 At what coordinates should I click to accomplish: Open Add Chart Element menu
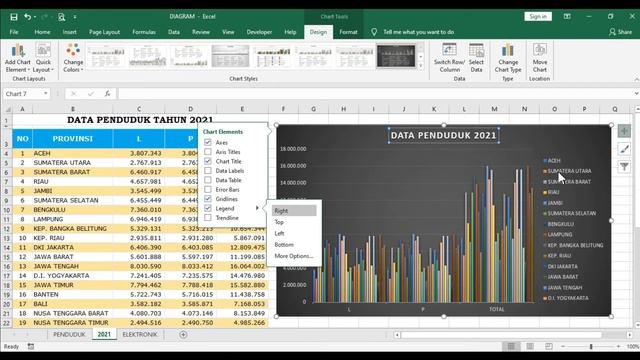point(18,58)
